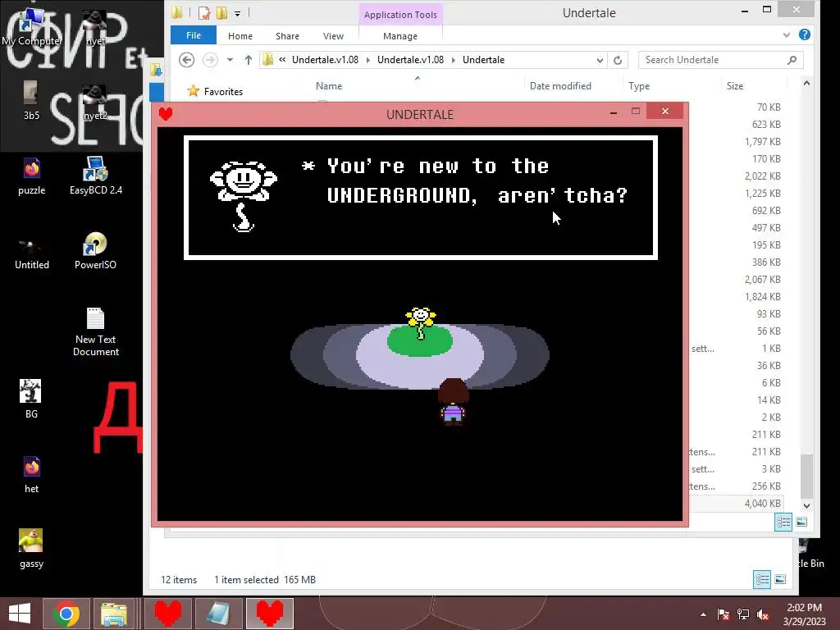840x630 pixels.
Task: Open the Manage ribbon tab
Action: pyautogui.click(x=400, y=36)
